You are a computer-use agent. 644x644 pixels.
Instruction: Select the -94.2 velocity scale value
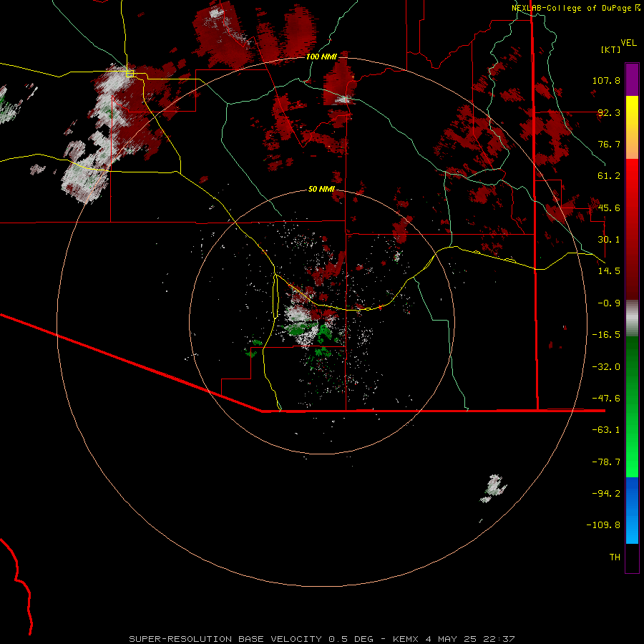click(606, 494)
